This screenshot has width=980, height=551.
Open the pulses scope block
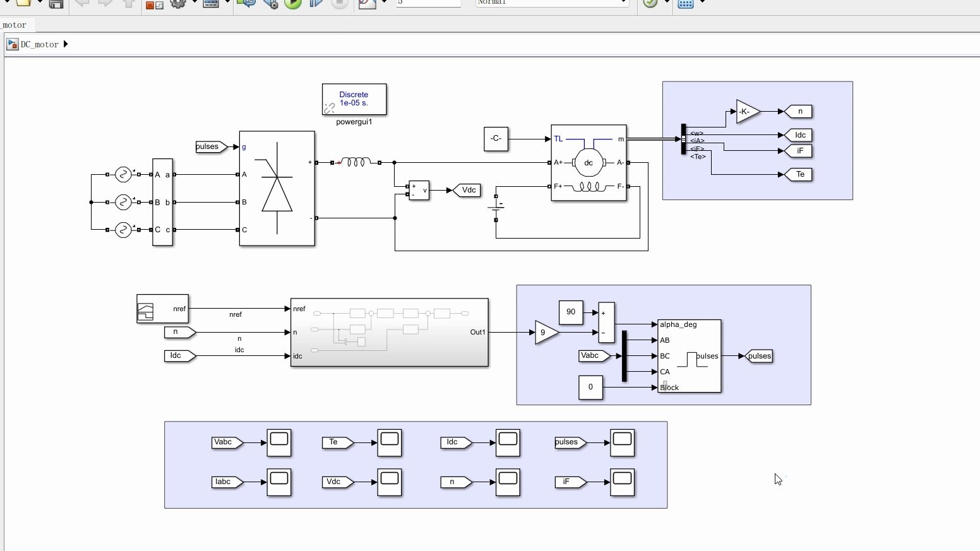[x=622, y=442]
